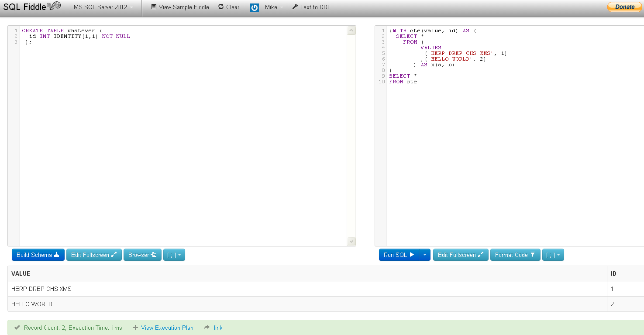The height and width of the screenshot is (335, 644).
Task: Click the ID cell with value 1
Action: point(625,289)
